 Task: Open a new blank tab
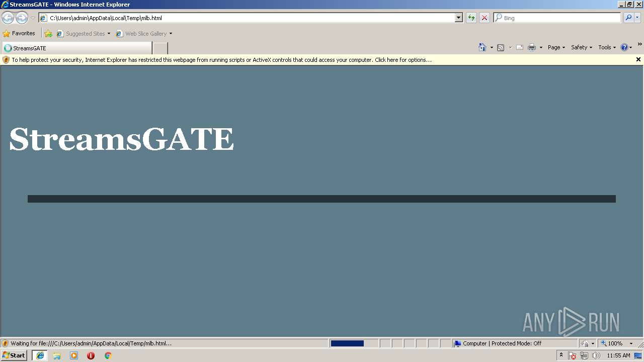point(160,48)
